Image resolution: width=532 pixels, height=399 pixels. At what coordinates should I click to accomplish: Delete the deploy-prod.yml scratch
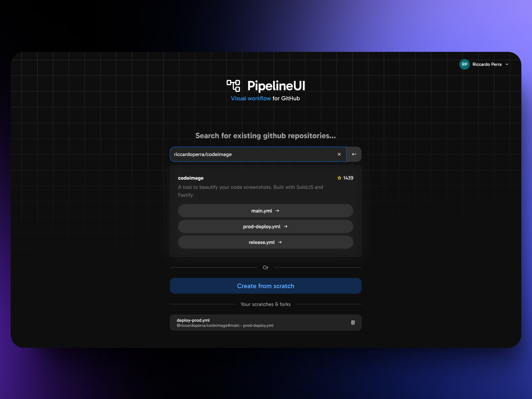[353, 323]
